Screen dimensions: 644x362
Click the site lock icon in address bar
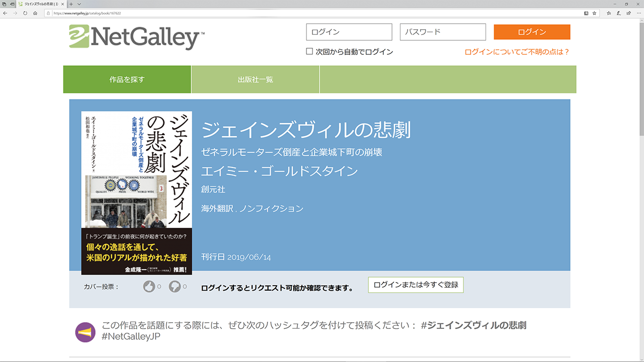(49, 13)
